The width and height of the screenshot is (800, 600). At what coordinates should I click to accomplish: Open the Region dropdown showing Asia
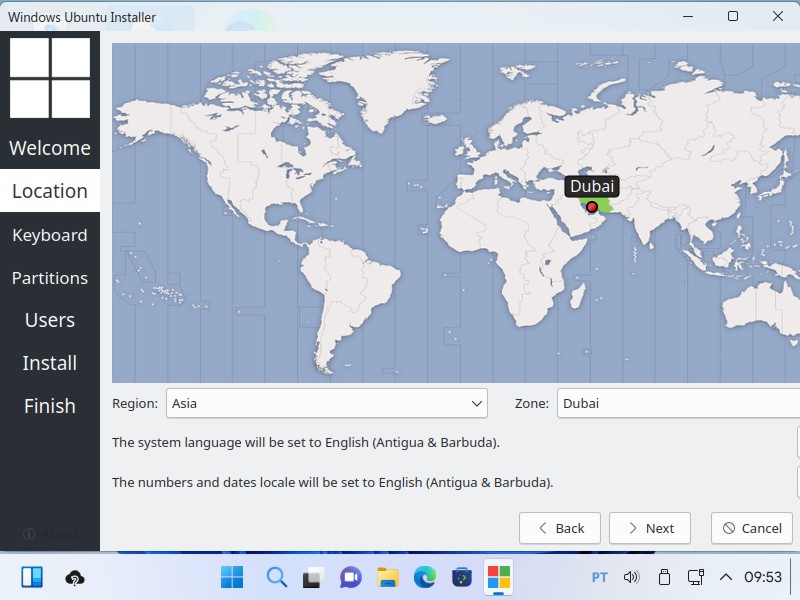[327, 404]
